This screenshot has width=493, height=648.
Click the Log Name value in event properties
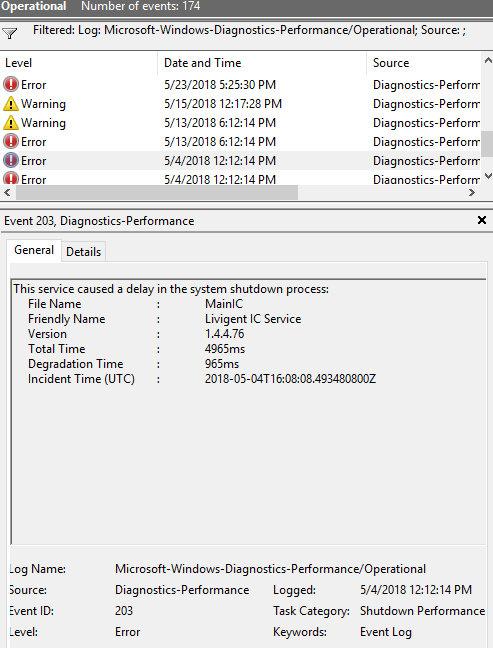point(270,569)
